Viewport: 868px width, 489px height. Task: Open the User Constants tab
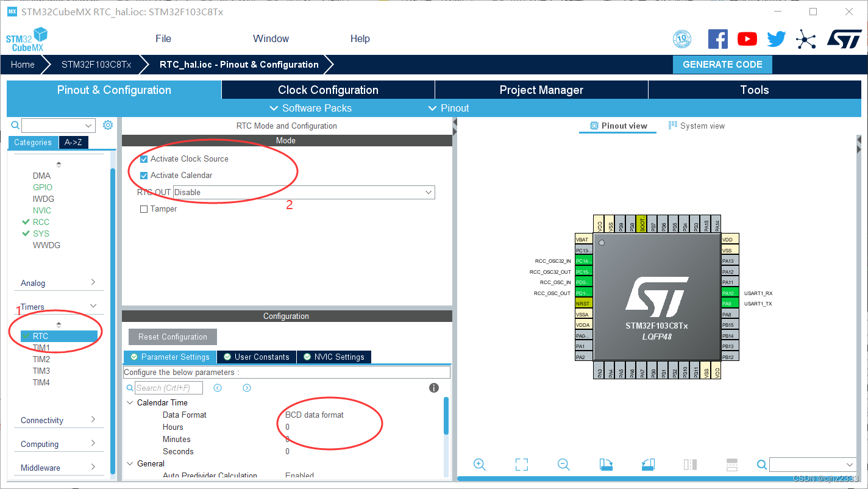257,357
